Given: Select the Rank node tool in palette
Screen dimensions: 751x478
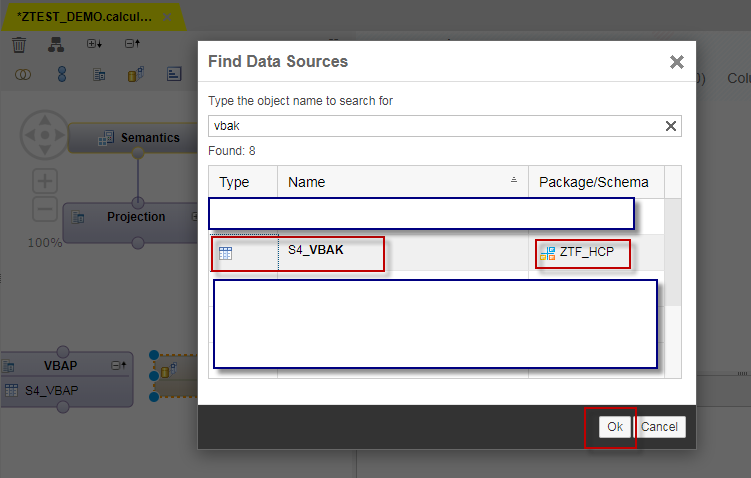Looking at the screenshot, I should [x=174, y=74].
